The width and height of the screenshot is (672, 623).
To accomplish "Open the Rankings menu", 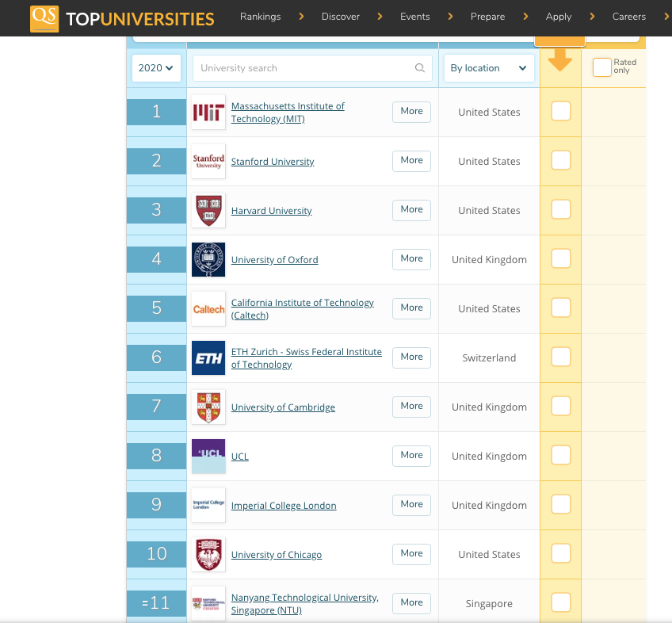I will (260, 17).
